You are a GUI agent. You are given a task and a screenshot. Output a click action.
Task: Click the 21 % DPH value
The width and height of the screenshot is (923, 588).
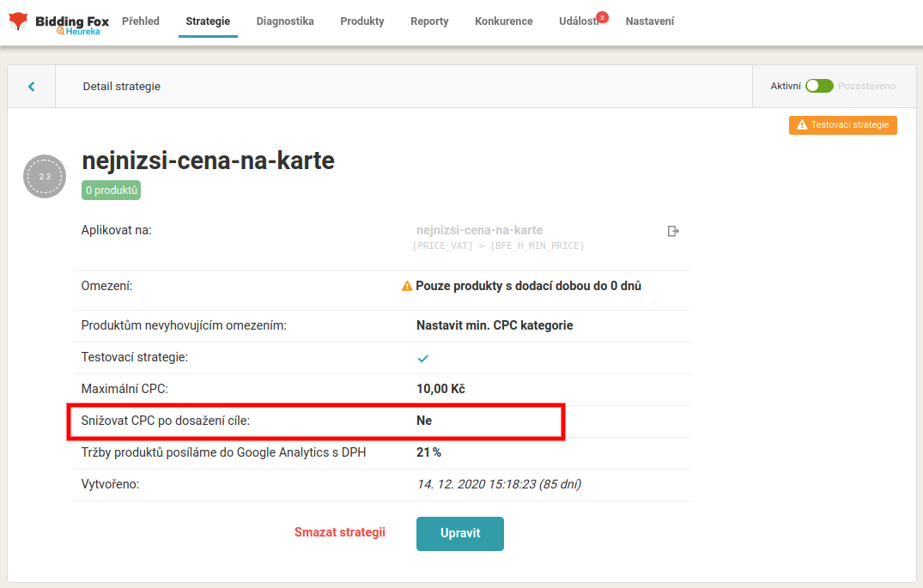click(428, 452)
